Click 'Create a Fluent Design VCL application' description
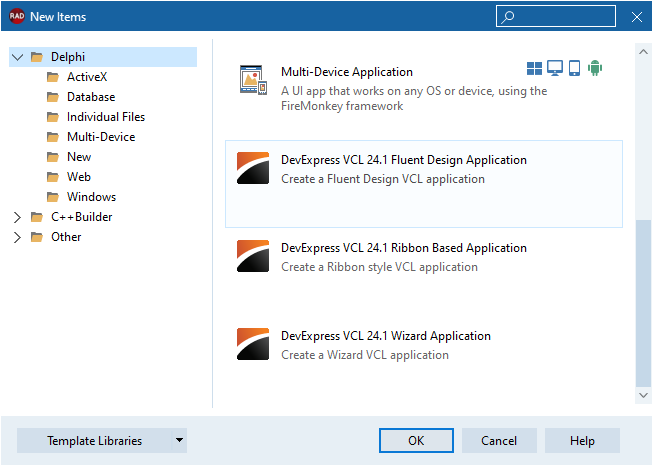Image resolution: width=653 pixels, height=466 pixels. click(383, 179)
